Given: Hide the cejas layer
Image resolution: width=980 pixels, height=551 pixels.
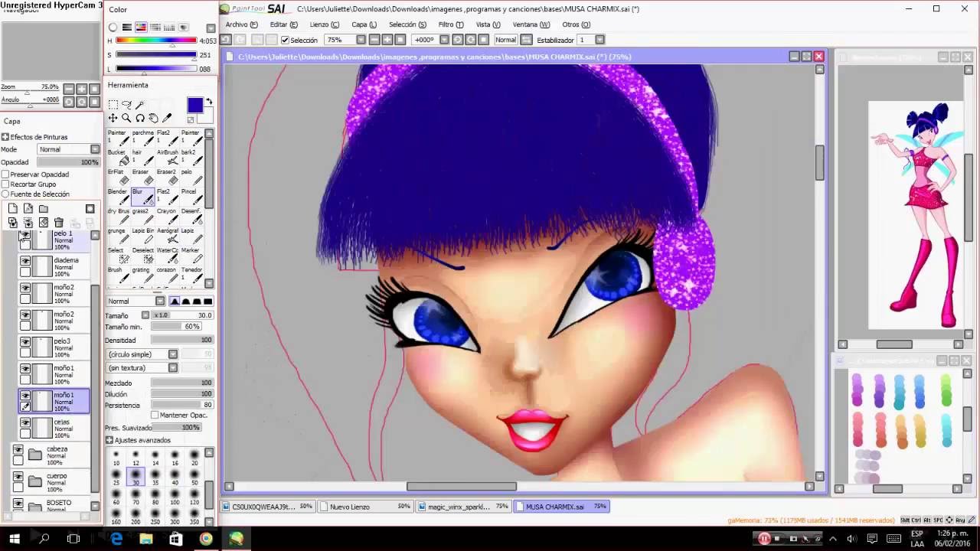Looking at the screenshot, I should pos(25,422).
